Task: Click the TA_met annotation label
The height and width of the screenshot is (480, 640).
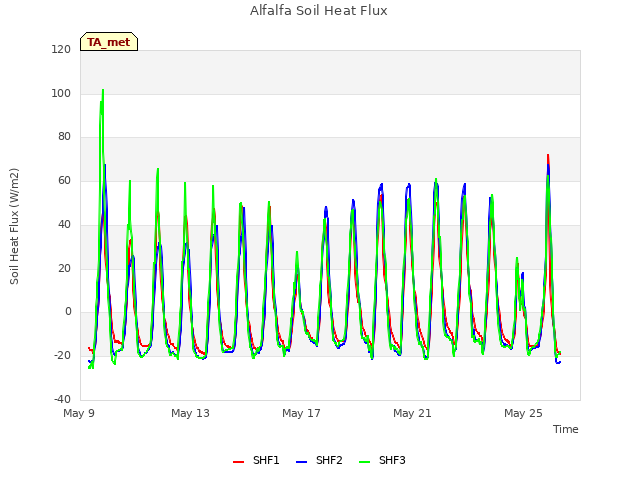Action: 109,42
